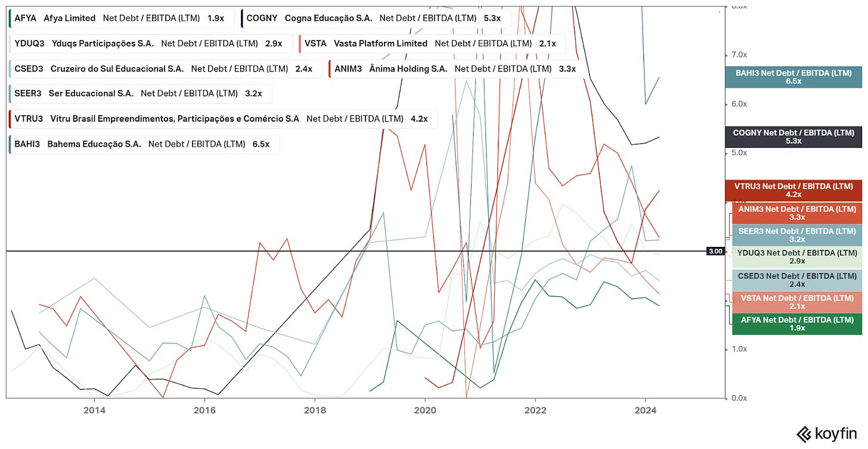Click the 2014 x-axis label

point(94,410)
